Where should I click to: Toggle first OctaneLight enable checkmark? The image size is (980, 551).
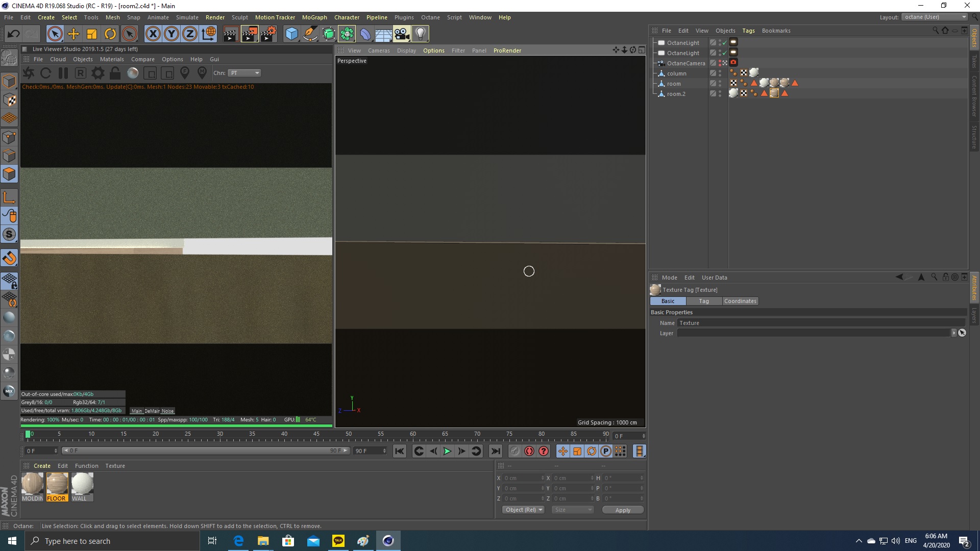[724, 43]
